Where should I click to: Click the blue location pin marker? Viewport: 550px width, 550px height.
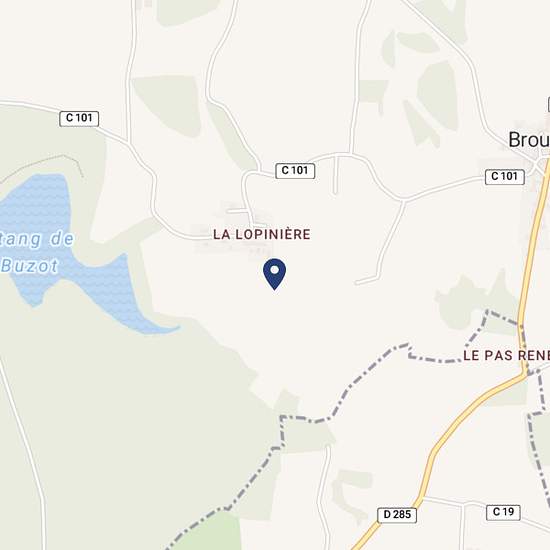[x=274, y=274]
